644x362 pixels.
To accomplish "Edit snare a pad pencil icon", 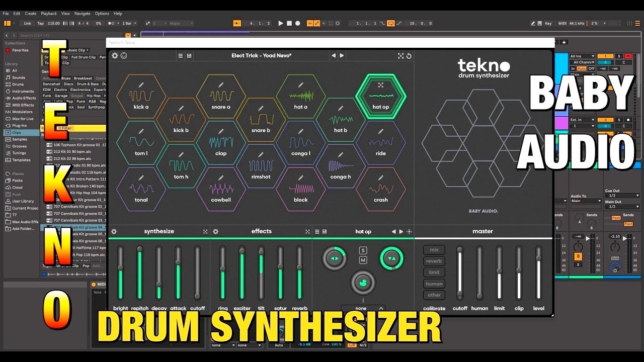I will pyautogui.click(x=221, y=84).
